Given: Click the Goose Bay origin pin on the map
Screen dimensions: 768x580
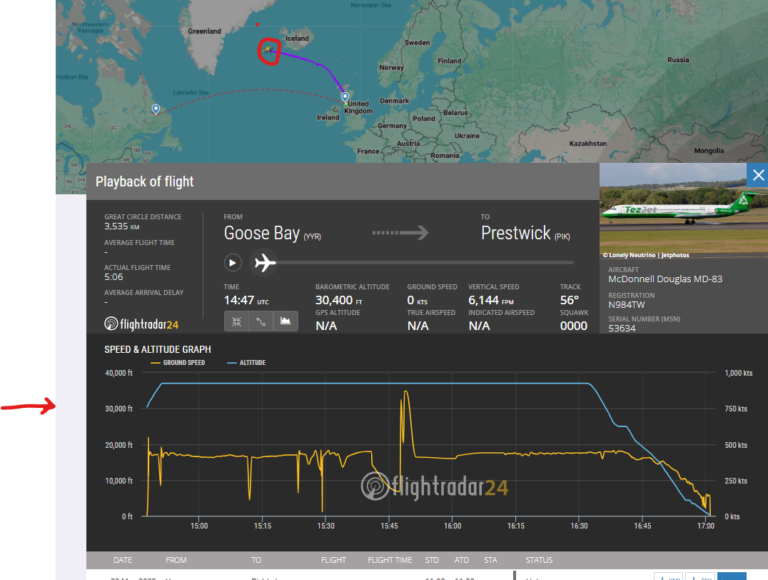Looking at the screenshot, I should tap(156, 109).
